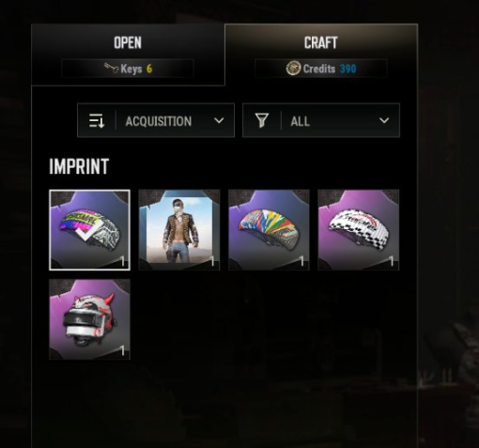
Task: Click the blue 390 credits amount
Action: tap(348, 69)
